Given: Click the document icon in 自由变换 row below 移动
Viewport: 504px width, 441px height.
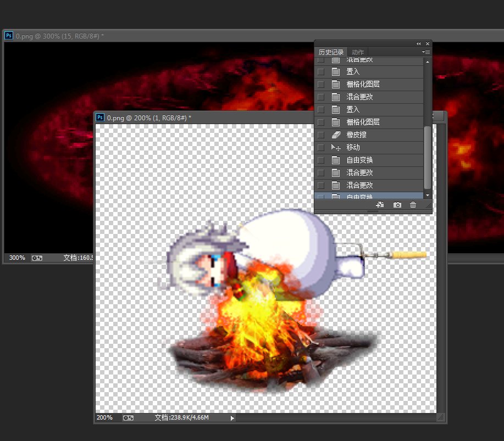Looking at the screenshot, I should pos(336,160).
